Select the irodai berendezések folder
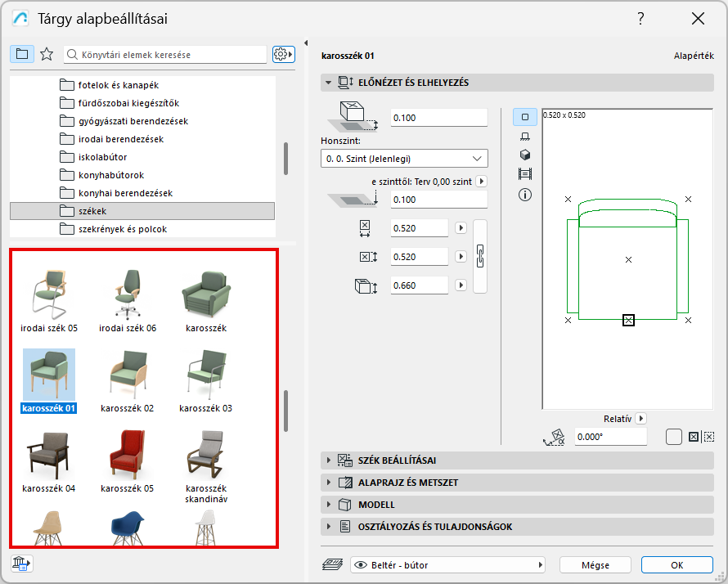This screenshot has height=584, width=728. point(142,139)
